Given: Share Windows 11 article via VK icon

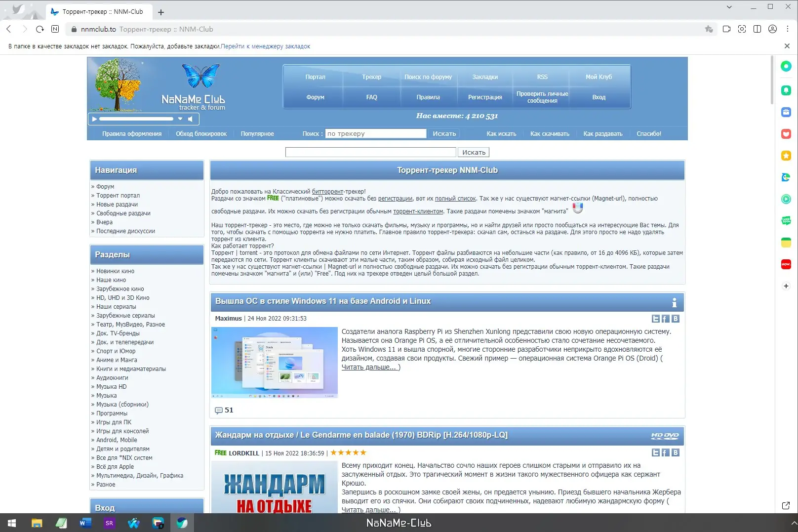Looking at the screenshot, I should [675, 319].
